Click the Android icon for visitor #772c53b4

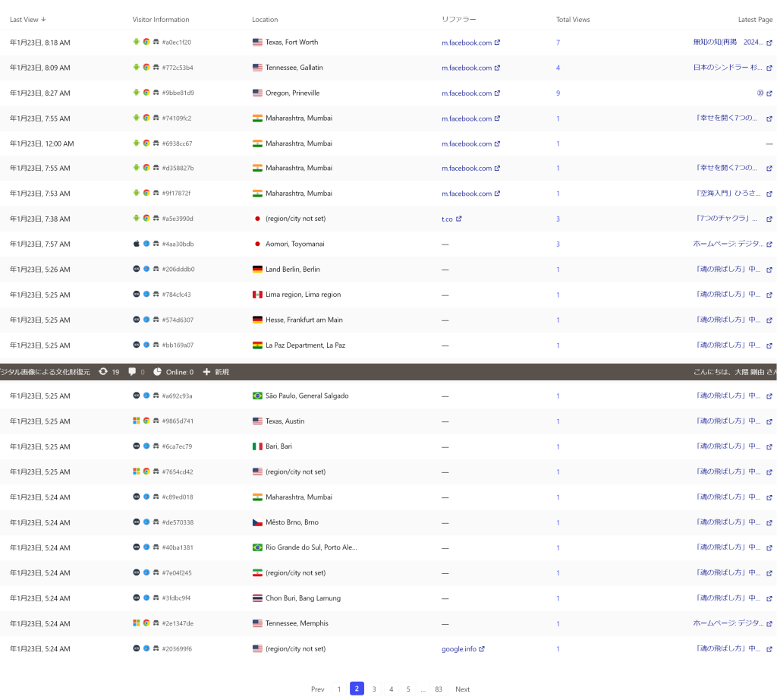[137, 68]
